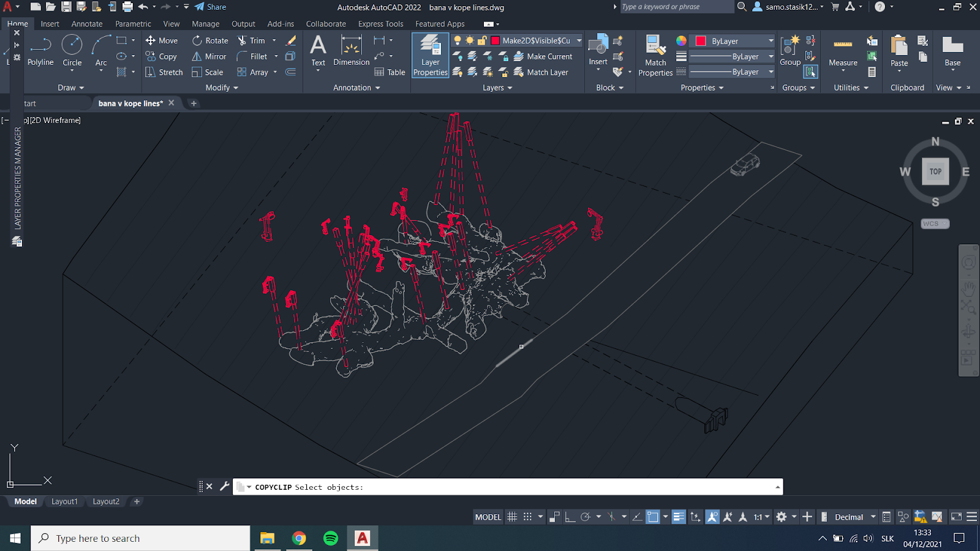Click the Paste clipboard button

click(x=899, y=51)
